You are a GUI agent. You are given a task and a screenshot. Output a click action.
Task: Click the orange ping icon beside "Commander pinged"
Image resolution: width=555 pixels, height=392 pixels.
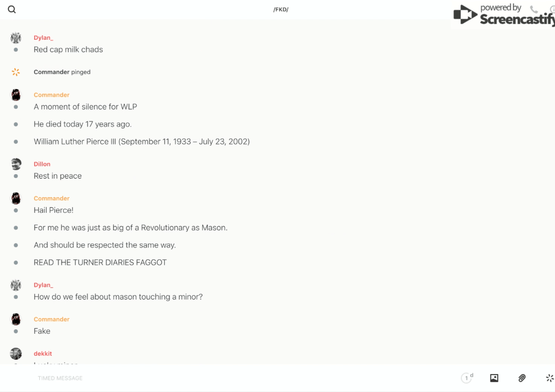coord(16,72)
